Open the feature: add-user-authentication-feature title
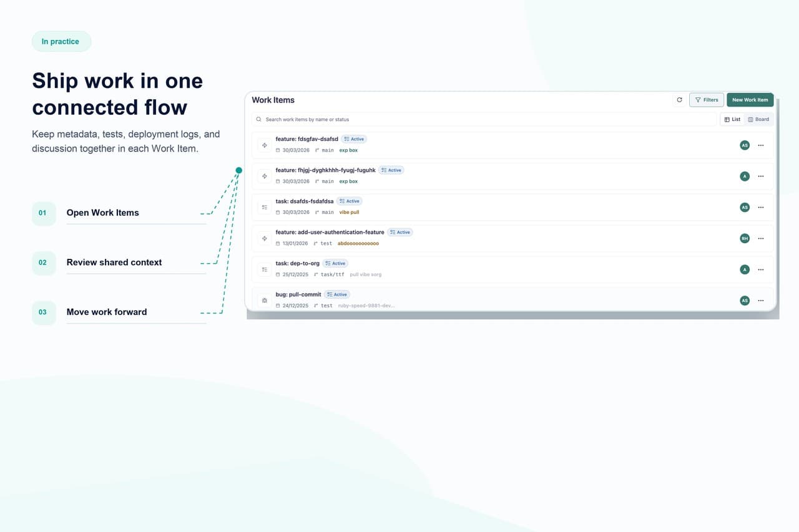 point(330,232)
